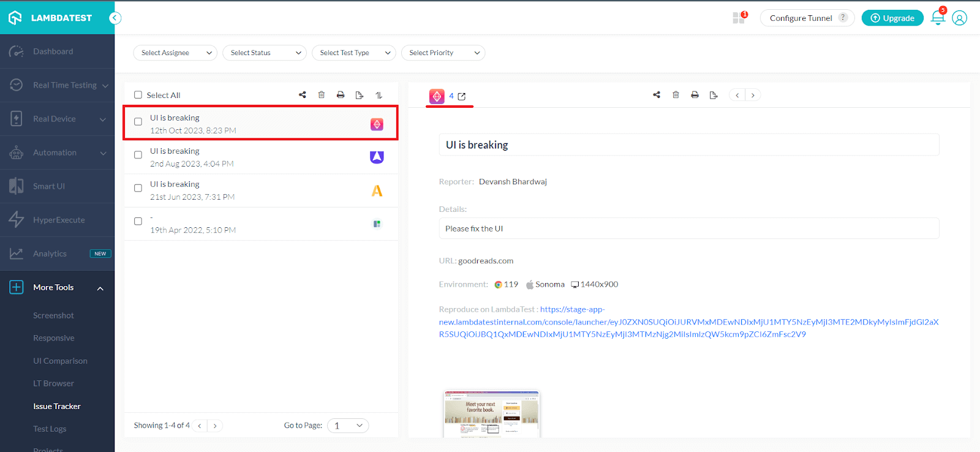Click sort order icon in issue list toolbar
980x452 pixels.
379,95
